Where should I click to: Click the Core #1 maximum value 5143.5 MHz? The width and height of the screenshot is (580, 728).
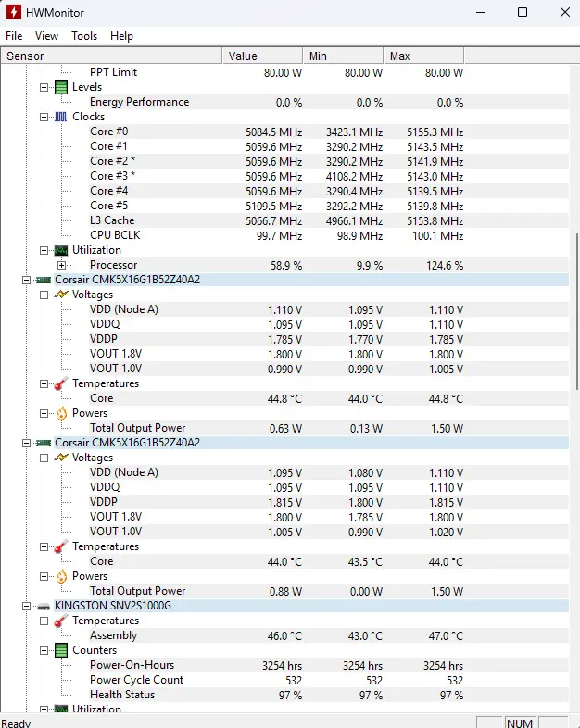tap(435, 146)
